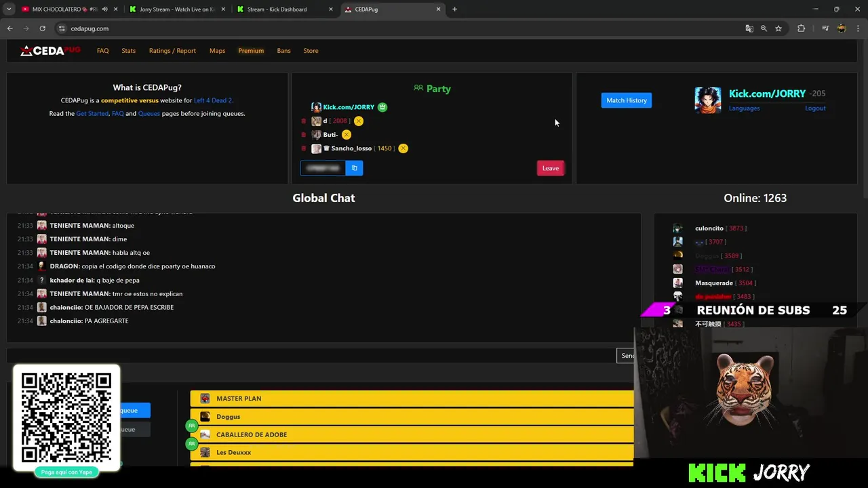Open the Stats page
This screenshot has height=488, width=868.
coord(129,51)
